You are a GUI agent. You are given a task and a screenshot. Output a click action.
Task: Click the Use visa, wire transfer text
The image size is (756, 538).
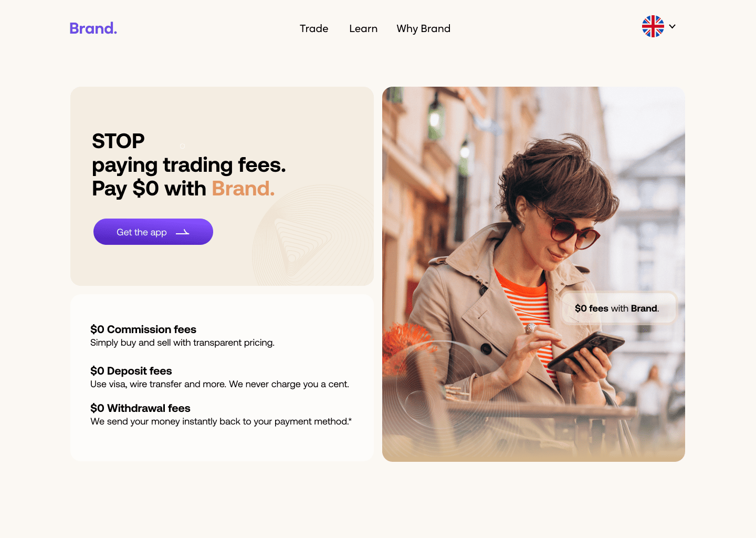coord(219,384)
